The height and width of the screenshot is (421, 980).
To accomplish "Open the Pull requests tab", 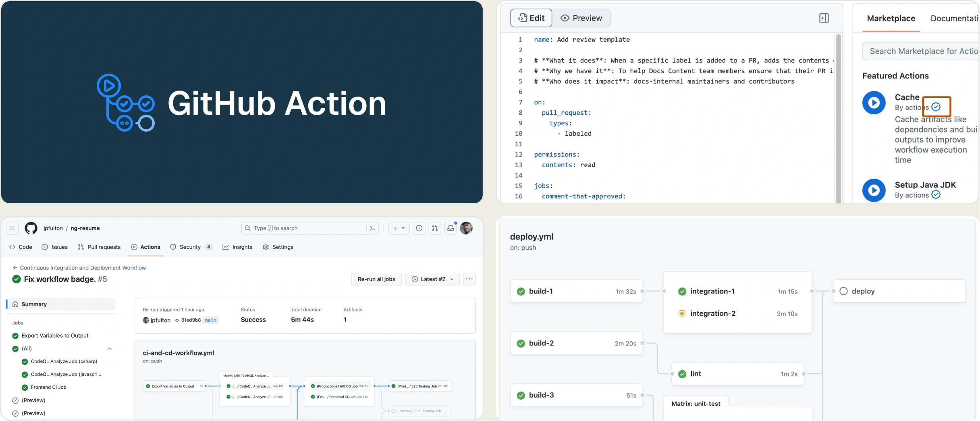I will point(99,247).
